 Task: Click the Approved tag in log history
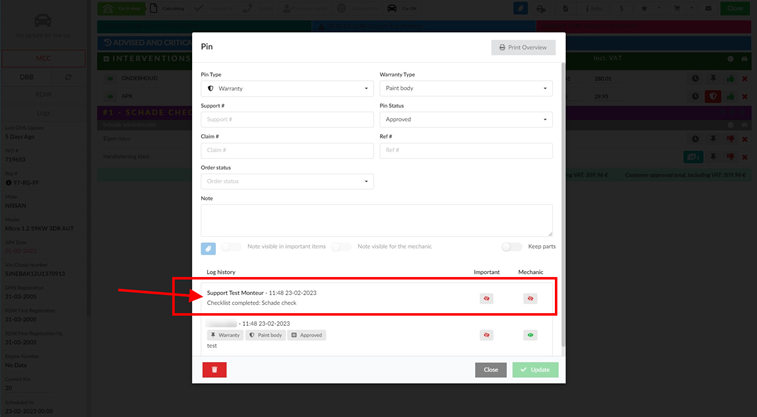point(307,335)
